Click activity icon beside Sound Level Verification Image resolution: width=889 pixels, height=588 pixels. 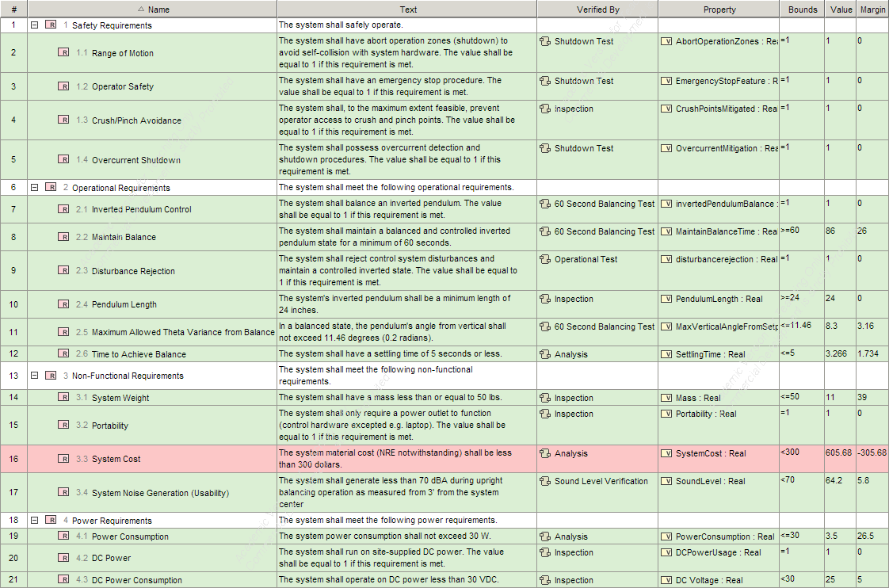tap(545, 481)
